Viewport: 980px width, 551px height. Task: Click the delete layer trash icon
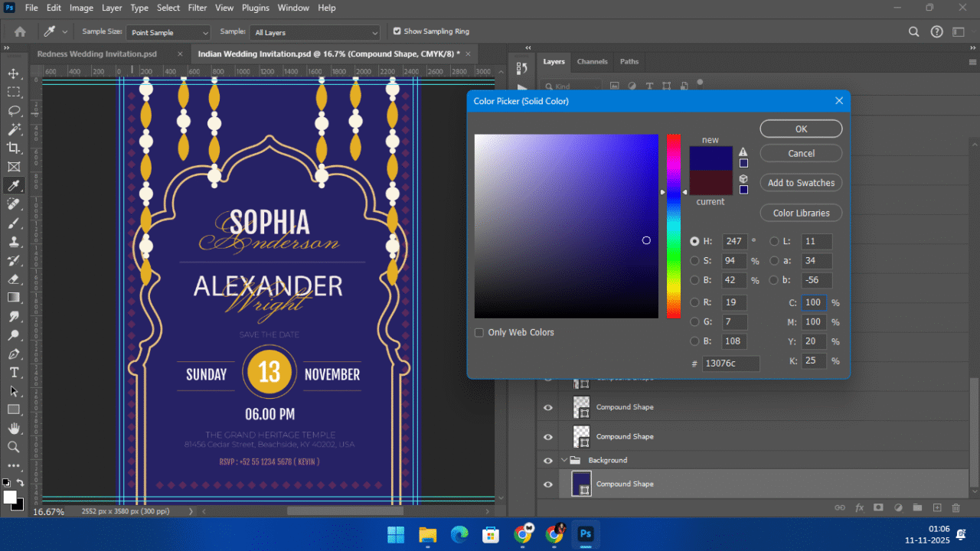click(x=955, y=507)
